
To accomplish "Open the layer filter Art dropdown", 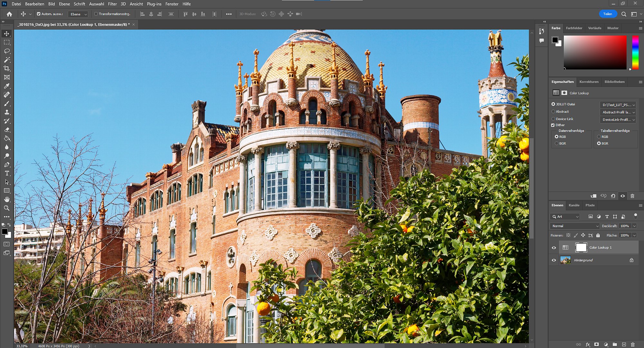I will coord(565,217).
